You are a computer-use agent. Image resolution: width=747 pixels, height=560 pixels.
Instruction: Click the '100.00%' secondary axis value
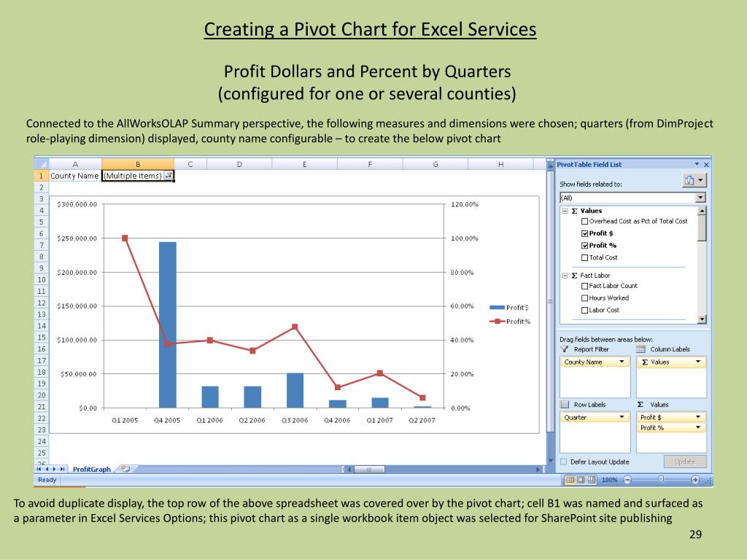(x=465, y=238)
